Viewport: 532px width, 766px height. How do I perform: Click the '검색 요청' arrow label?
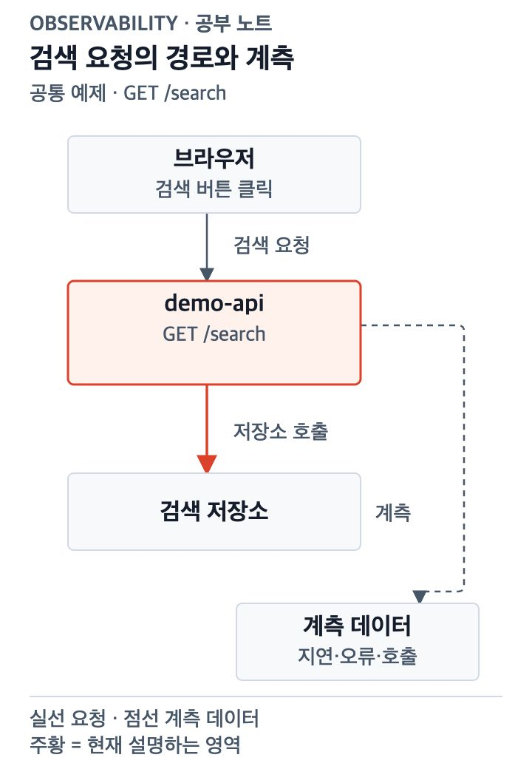pos(271,245)
